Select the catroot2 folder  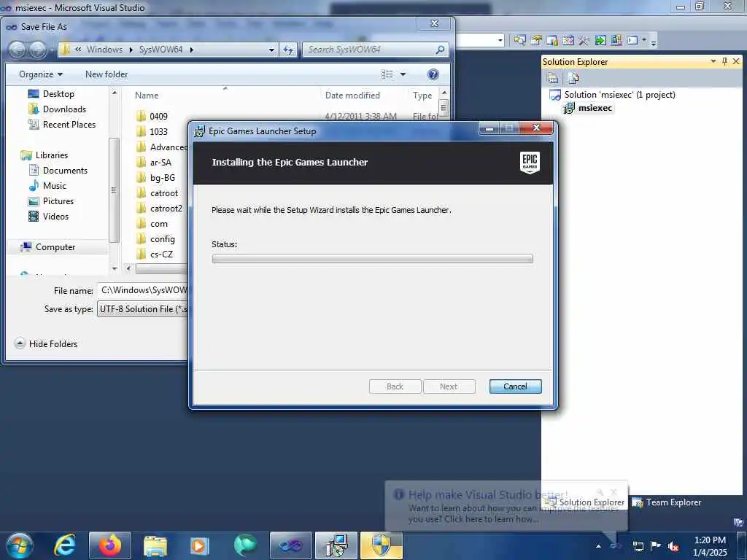point(159,209)
